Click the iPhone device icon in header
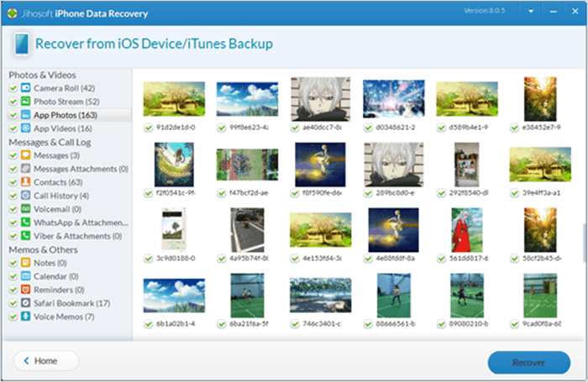588x382 pixels. click(x=21, y=44)
